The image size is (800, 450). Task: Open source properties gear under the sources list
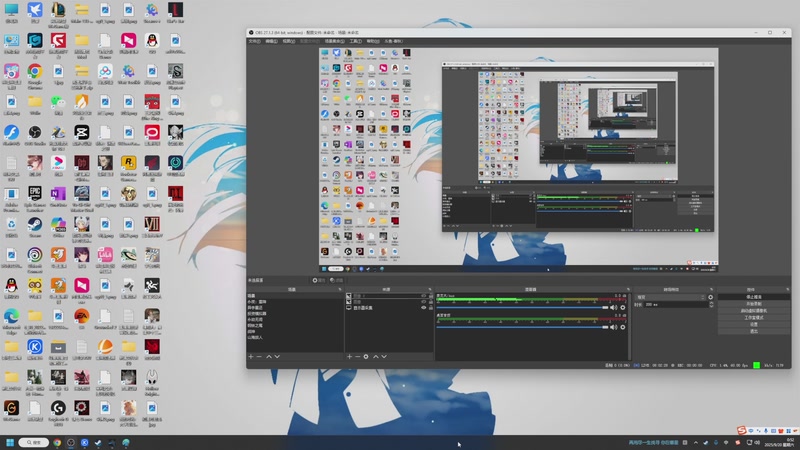[x=366, y=357]
